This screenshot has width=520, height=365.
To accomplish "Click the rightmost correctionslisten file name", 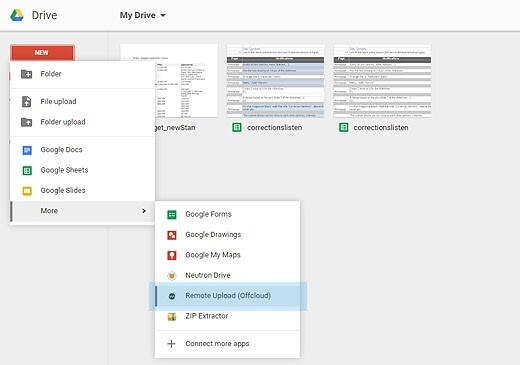I will [381, 127].
